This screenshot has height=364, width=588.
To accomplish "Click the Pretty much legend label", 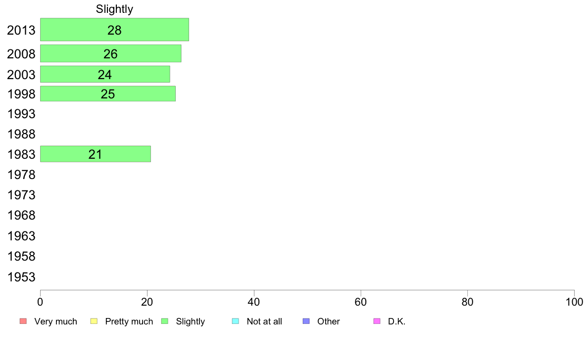I will [x=129, y=321].
